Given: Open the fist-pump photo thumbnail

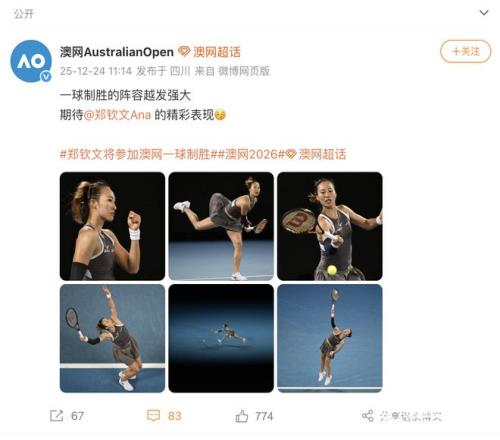Looking at the screenshot, I should pos(112,226).
